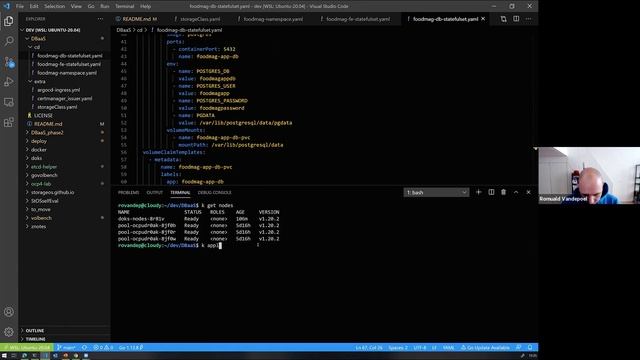This screenshot has height=360, width=640.
Task: Open certmanager_issuer.yaml in explorer
Action: pyautogui.click(x=64, y=98)
